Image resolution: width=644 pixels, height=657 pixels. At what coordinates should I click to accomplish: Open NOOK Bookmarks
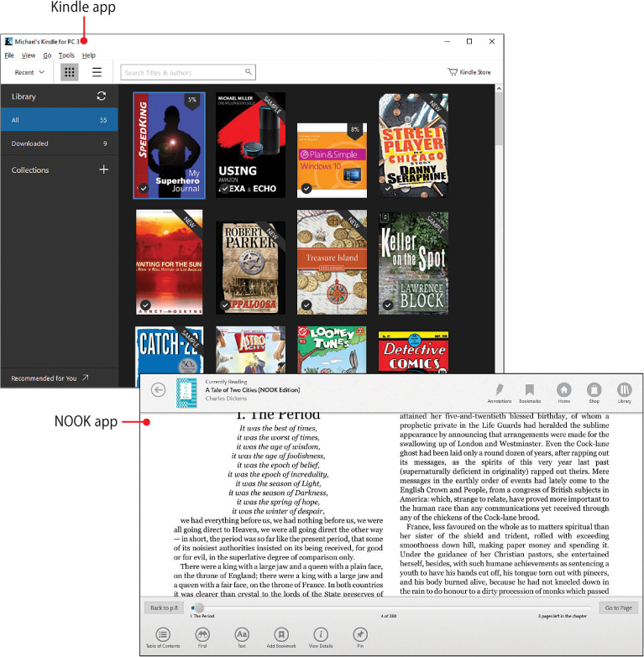[x=530, y=393]
